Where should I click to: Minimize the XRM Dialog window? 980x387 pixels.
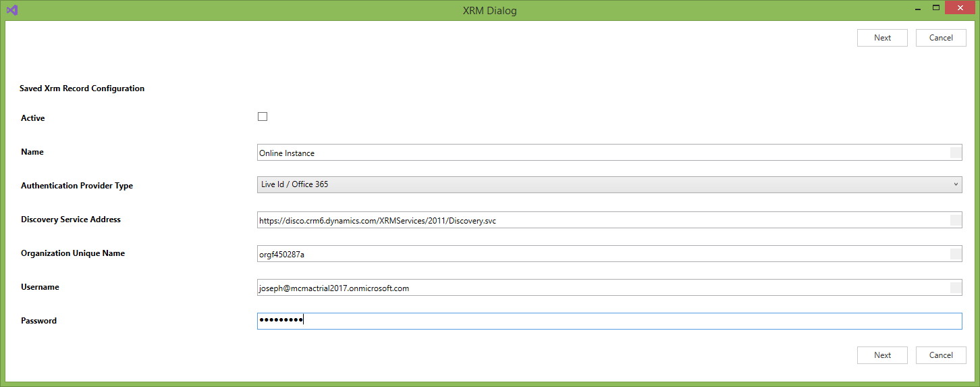tap(917, 8)
